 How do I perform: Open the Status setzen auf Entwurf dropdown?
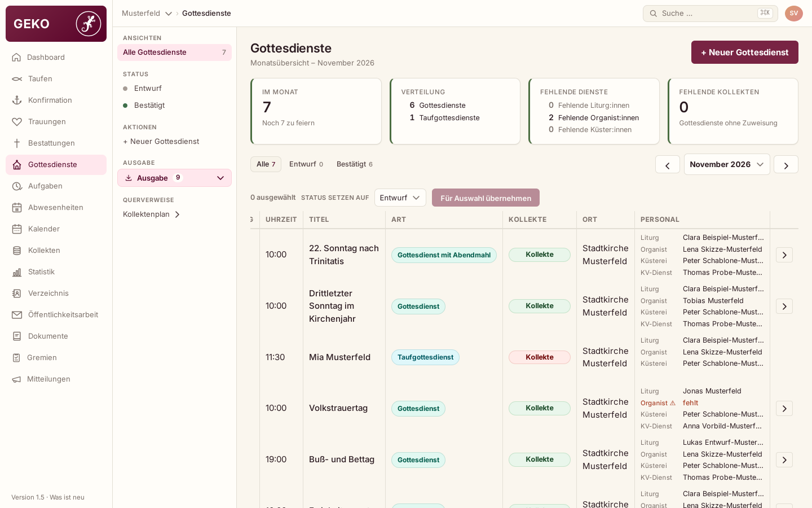400,198
